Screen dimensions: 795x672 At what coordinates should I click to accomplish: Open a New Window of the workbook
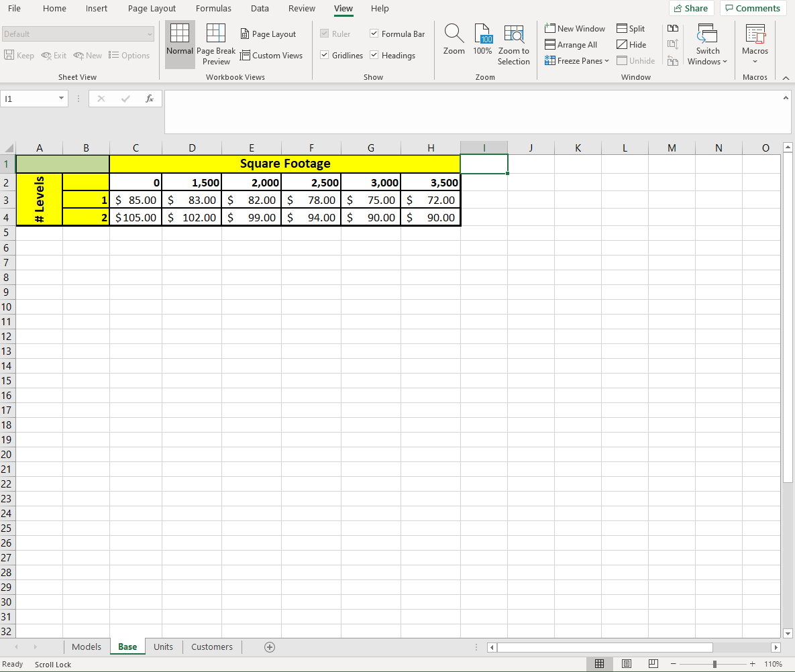point(575,28)
